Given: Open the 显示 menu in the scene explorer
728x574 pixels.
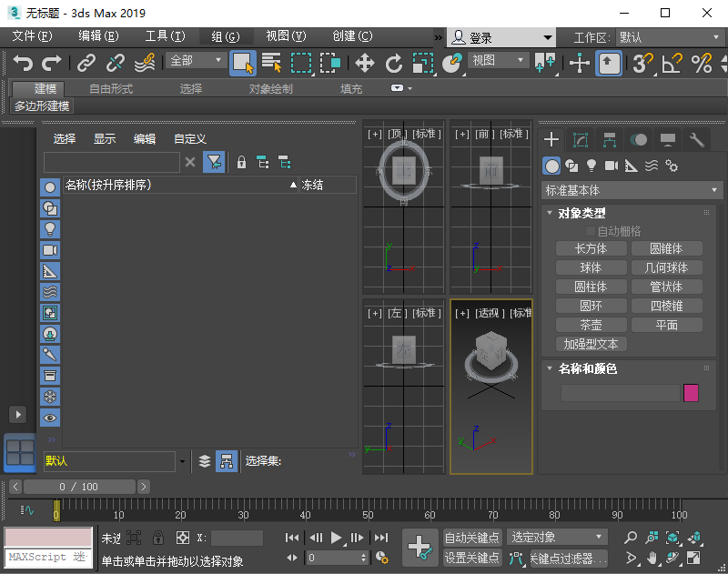Looking at the screenshot, I should coord(105,139).
